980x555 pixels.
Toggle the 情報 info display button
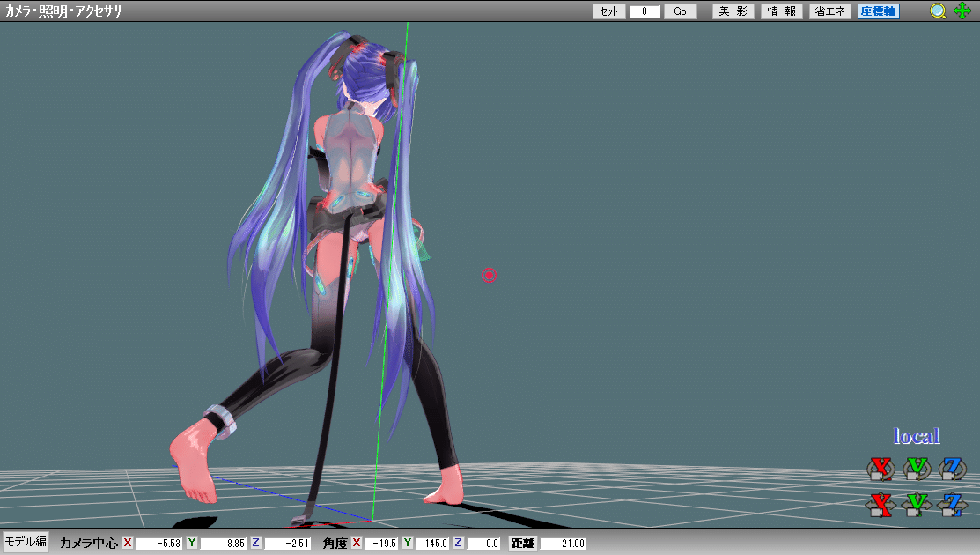click(x=781, y=11)
